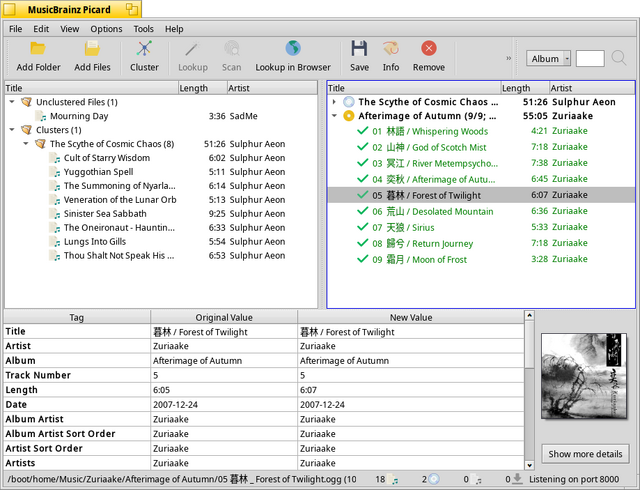Collapse the Afterimage of Autumn album
This screenshot has width=640, height=490.
[334, 116]
